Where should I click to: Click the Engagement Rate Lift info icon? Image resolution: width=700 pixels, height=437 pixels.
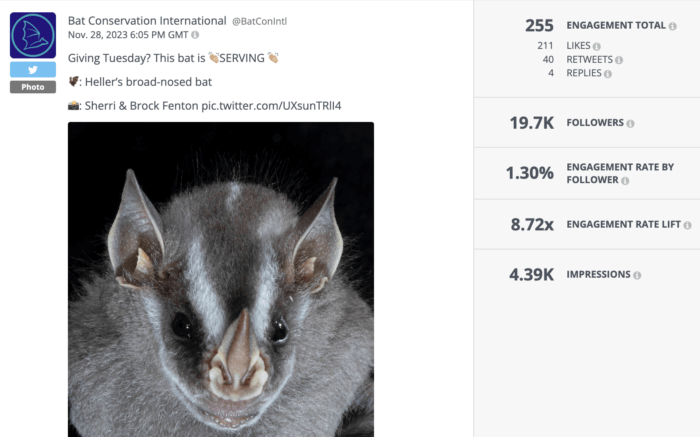point(688,225)
